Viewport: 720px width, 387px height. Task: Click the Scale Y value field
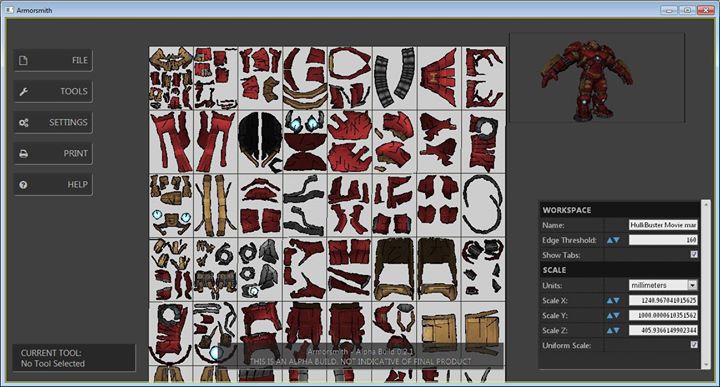pos(663,315)
